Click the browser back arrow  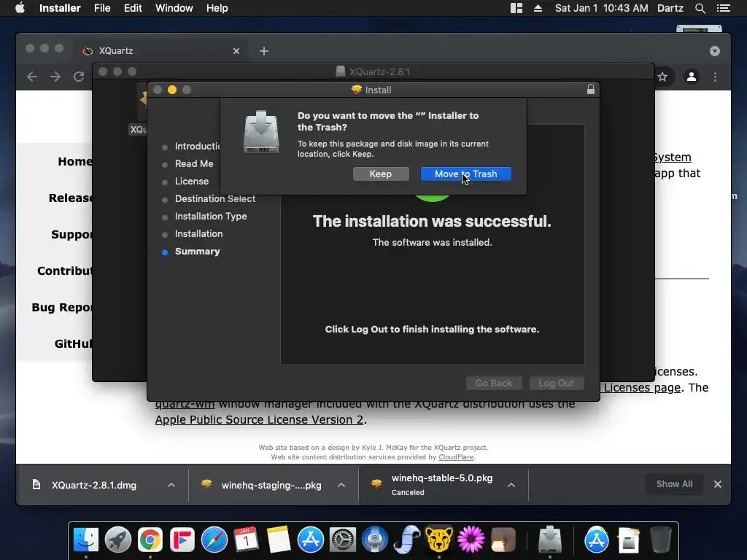point(32,77)
